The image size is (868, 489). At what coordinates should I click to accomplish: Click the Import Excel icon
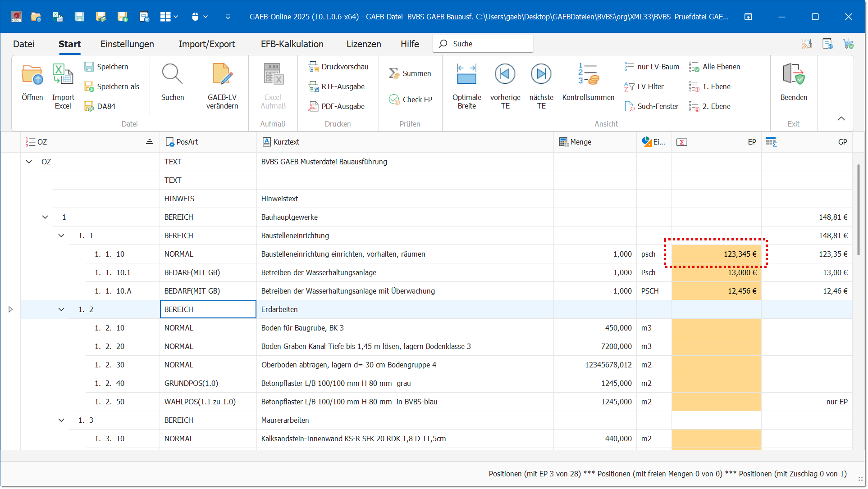pyautogui.click(x=63, y=75)
